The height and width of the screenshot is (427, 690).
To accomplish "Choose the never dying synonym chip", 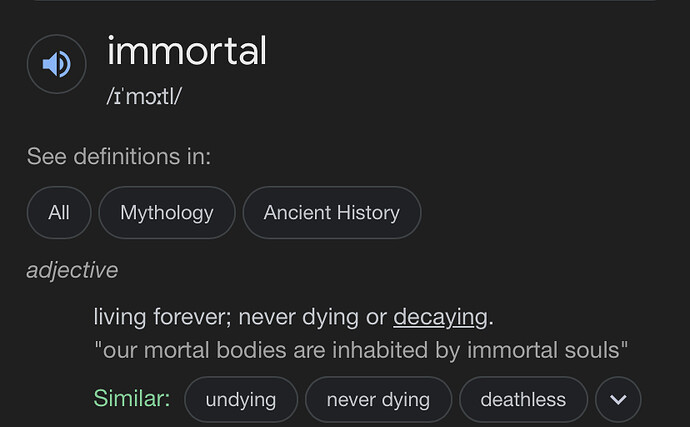I will coord(378,399).
